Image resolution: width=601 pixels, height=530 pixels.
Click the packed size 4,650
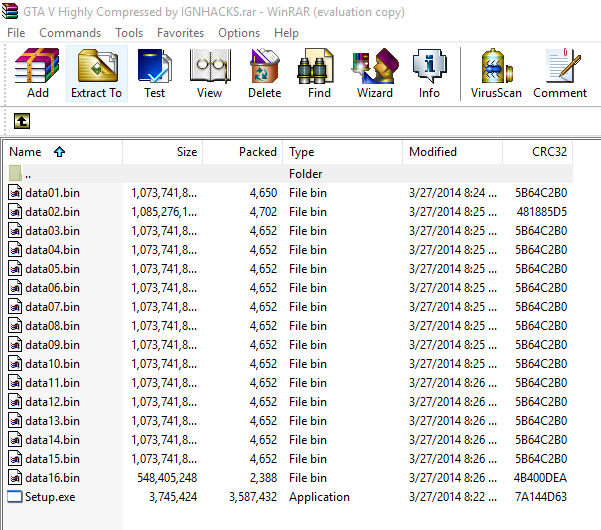tap(263, 192)
